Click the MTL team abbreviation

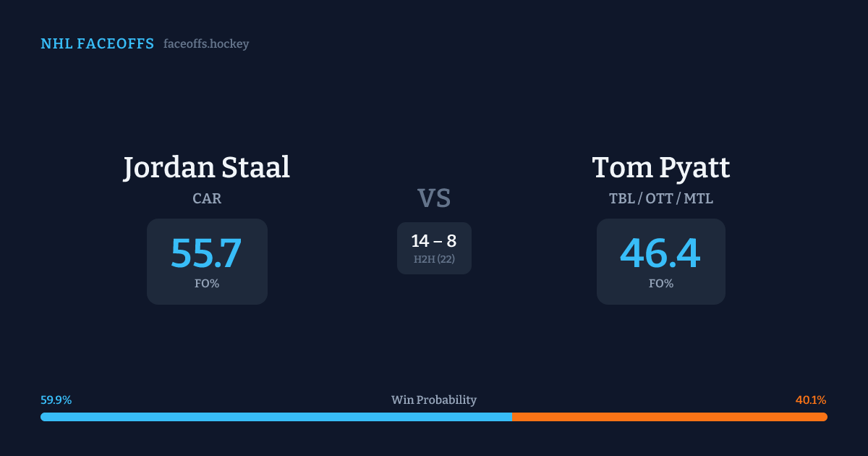pos(698,198)
